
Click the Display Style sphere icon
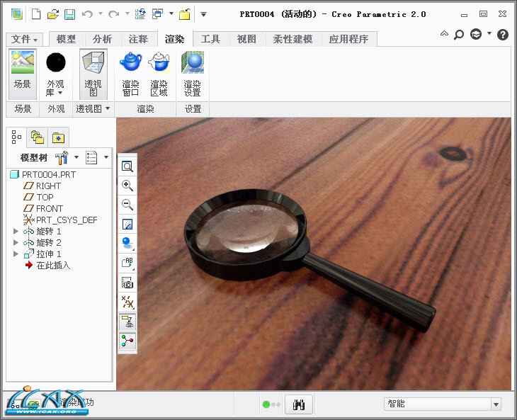pyautogui.click(x=127, y=244)
